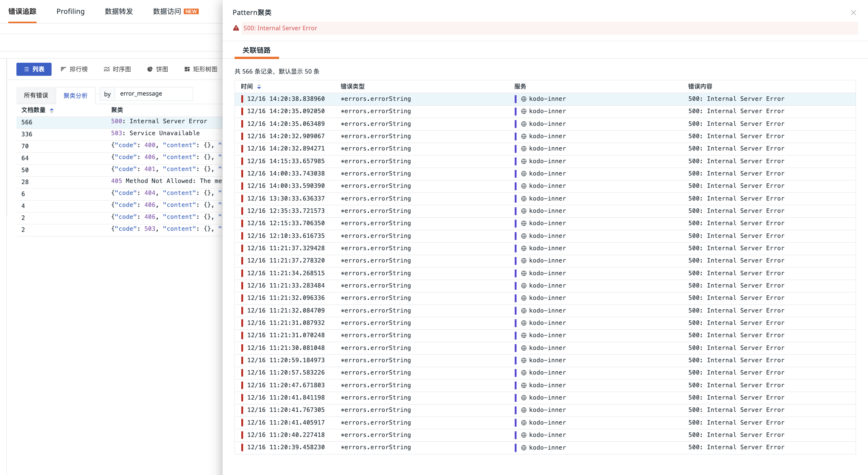The height and width of the screenshot is (475, 868).
Task: Click kodo-inner in 11:20:41.841198 row
Action: 548,398
